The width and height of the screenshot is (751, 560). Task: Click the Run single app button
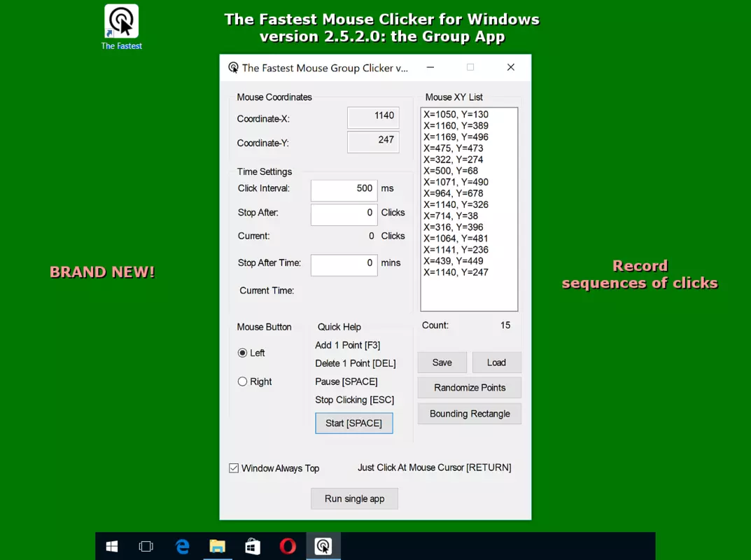(x=354, y=498)
